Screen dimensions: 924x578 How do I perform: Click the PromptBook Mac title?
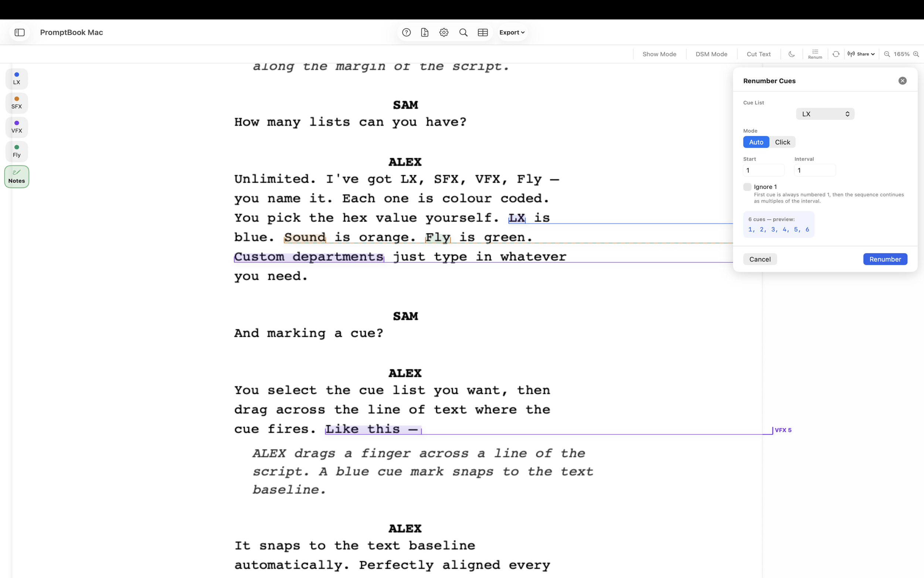[71, 33]
